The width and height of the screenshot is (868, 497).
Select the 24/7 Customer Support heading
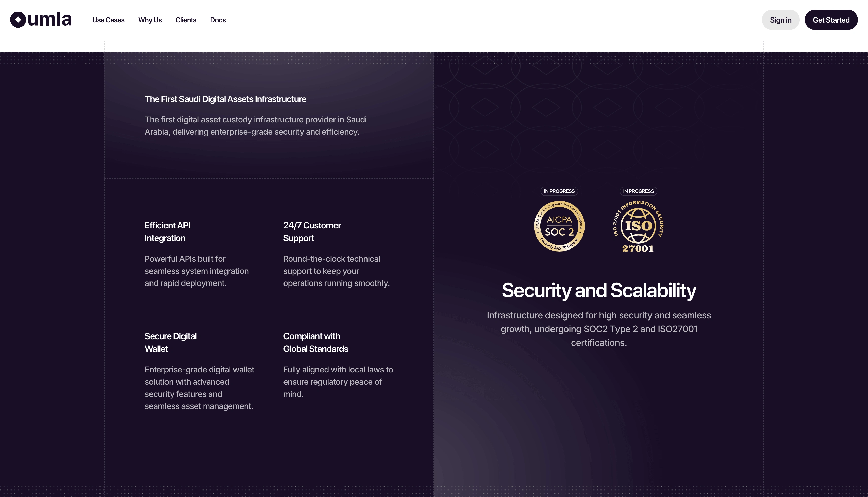(312, 232)
